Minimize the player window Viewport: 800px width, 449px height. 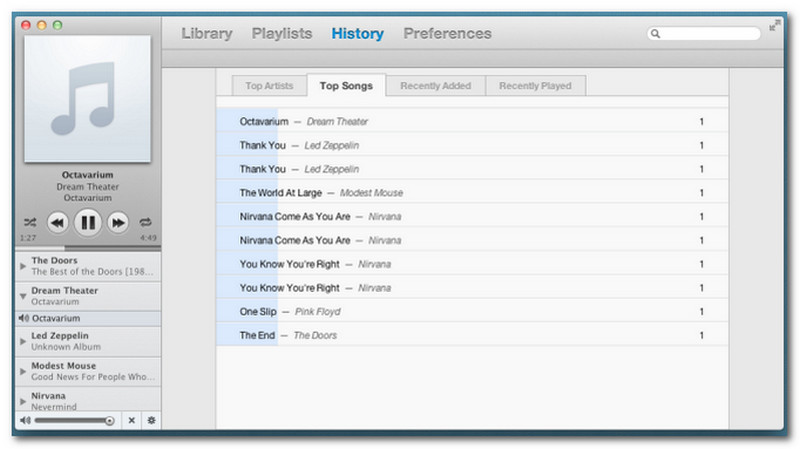[x=42, y=25]
